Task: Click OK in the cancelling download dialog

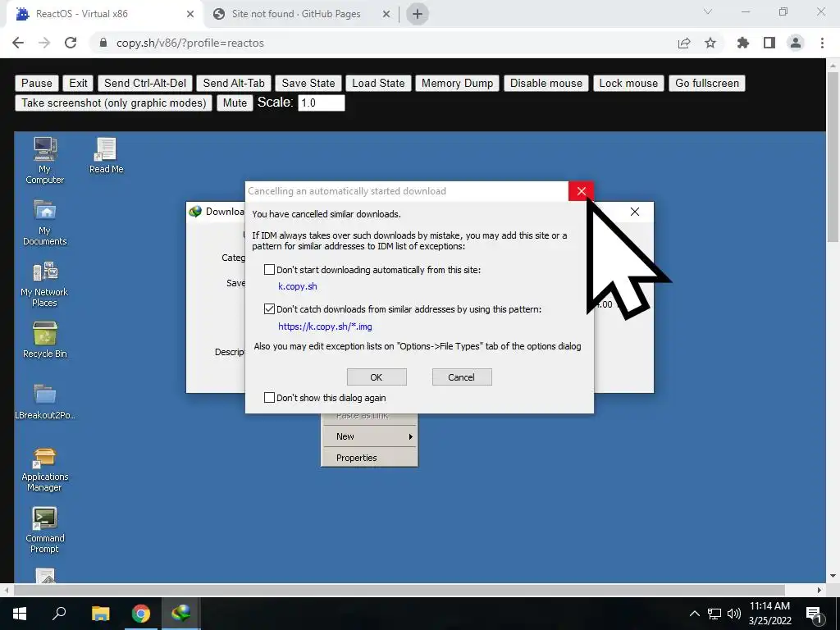Action: (x=377, y=377)
